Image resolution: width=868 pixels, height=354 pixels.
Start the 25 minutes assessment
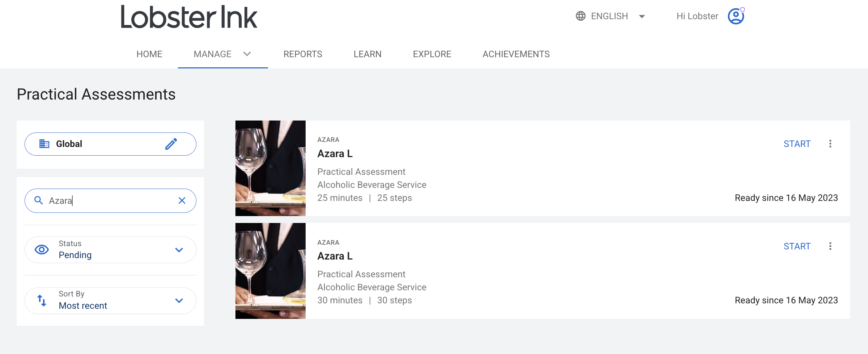click(x=797, y=144)
